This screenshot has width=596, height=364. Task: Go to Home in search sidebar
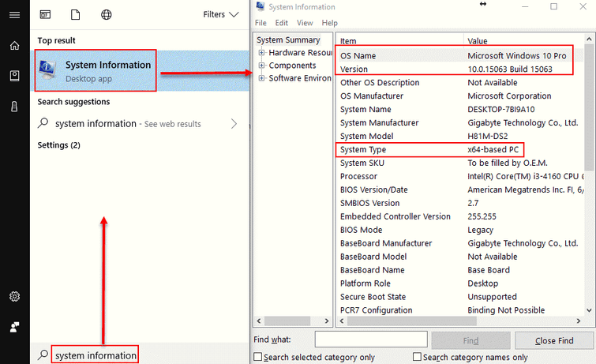14,46
